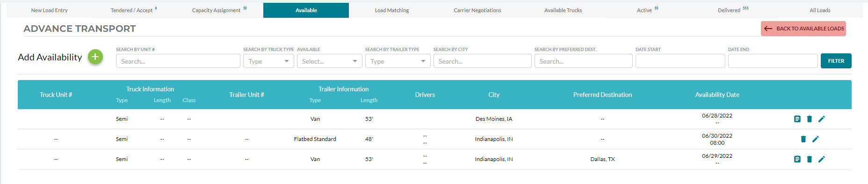Focus the Search by Unit # field
This screenshot has width=868, height=184.
pyautogui.click(x=178, y=61)
